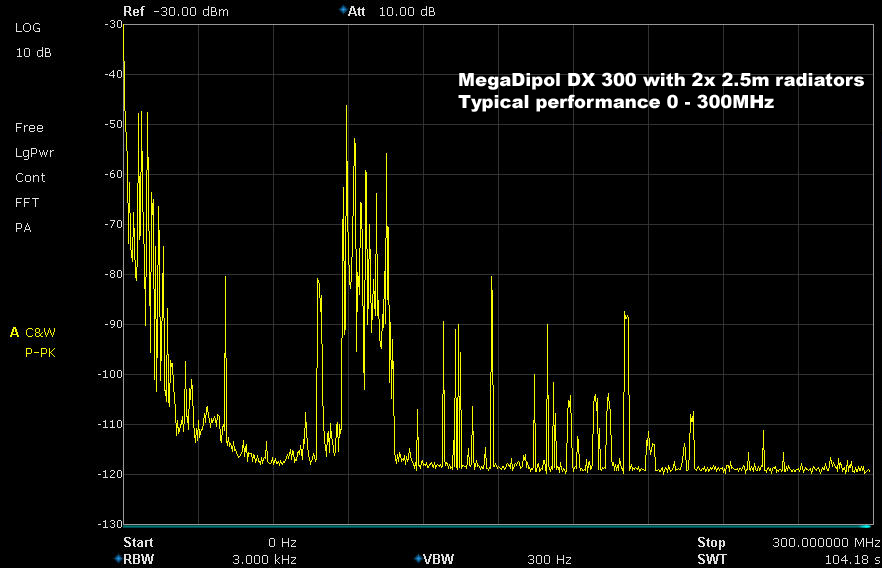Screen dimensions: 882x568
Task: Click the blue diamond icon beside Att
Action: (x=343, y=10)
